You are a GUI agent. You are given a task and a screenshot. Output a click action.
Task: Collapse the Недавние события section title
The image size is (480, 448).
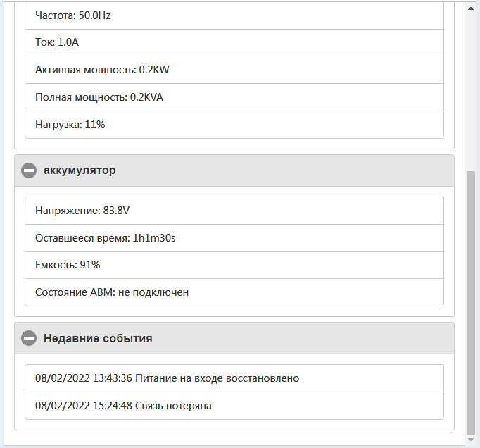98,339
